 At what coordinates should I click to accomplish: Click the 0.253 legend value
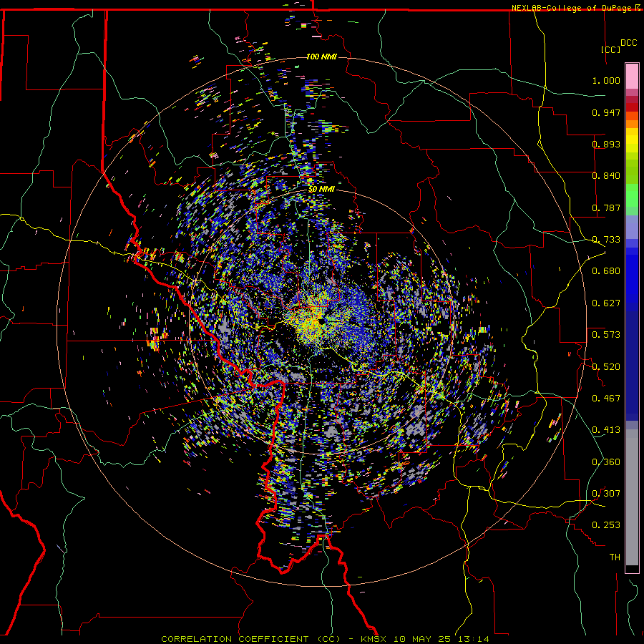[606, 525]
